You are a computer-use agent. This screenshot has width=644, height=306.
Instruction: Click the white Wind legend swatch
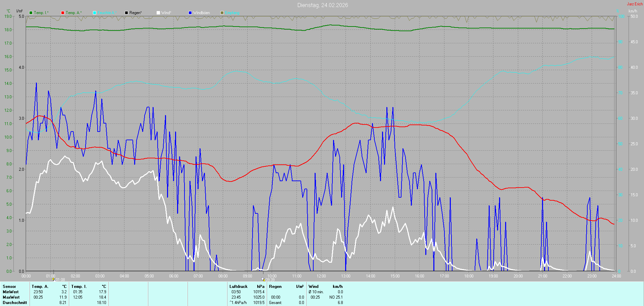click(158, 13)
